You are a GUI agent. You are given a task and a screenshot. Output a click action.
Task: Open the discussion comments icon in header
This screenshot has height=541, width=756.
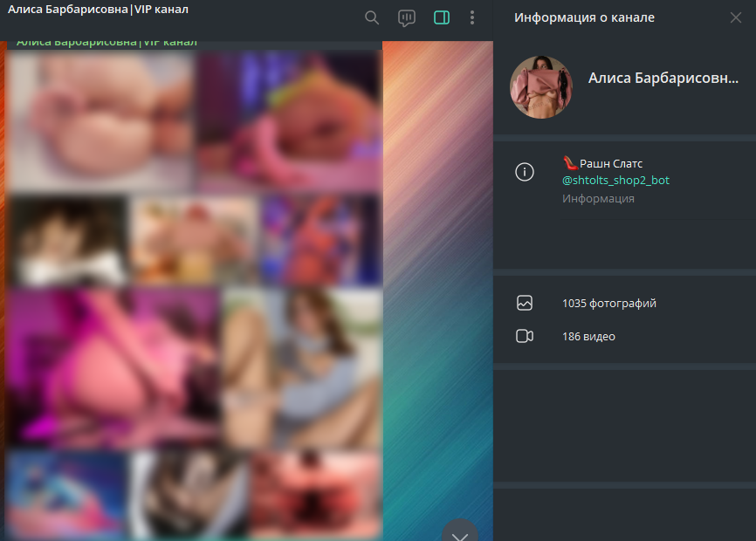tap(406, 17)
